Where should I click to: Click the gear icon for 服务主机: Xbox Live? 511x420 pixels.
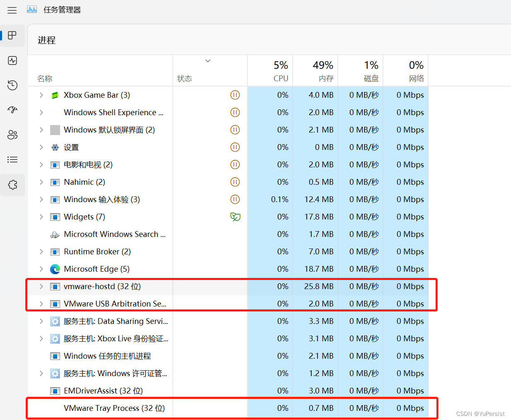point(55,339)
